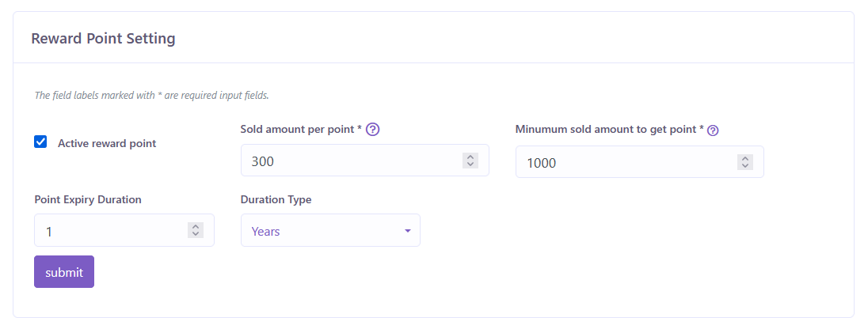
Task: Click the help icon beside Minumum sold amount label
Action: 713,130
